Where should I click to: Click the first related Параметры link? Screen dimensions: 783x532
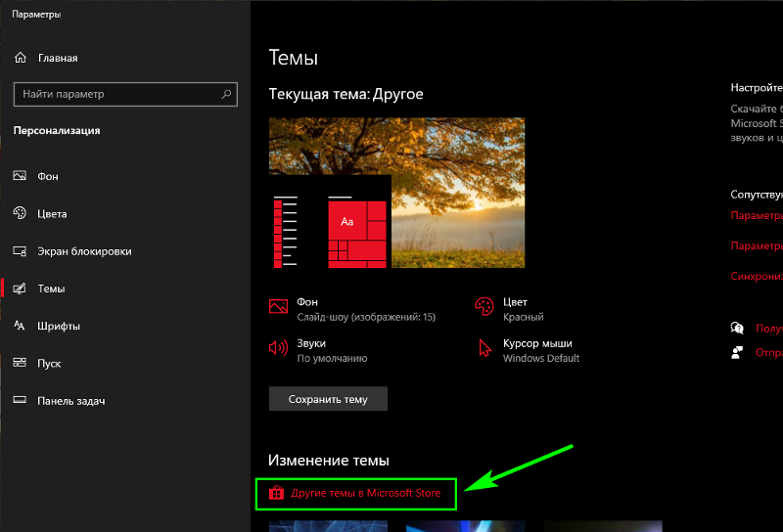[757, 215]
